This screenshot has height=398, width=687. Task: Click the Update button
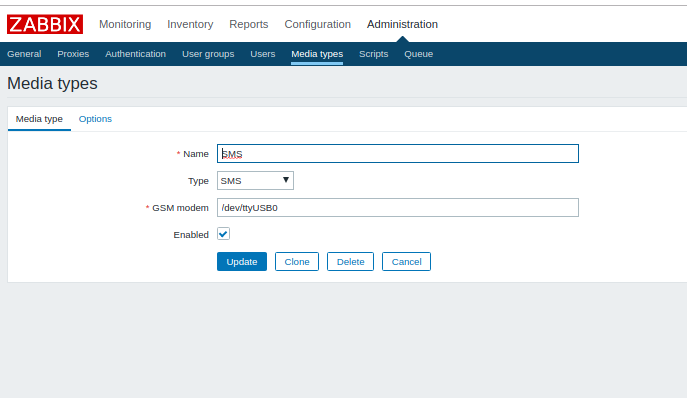[x=242, y=262]
